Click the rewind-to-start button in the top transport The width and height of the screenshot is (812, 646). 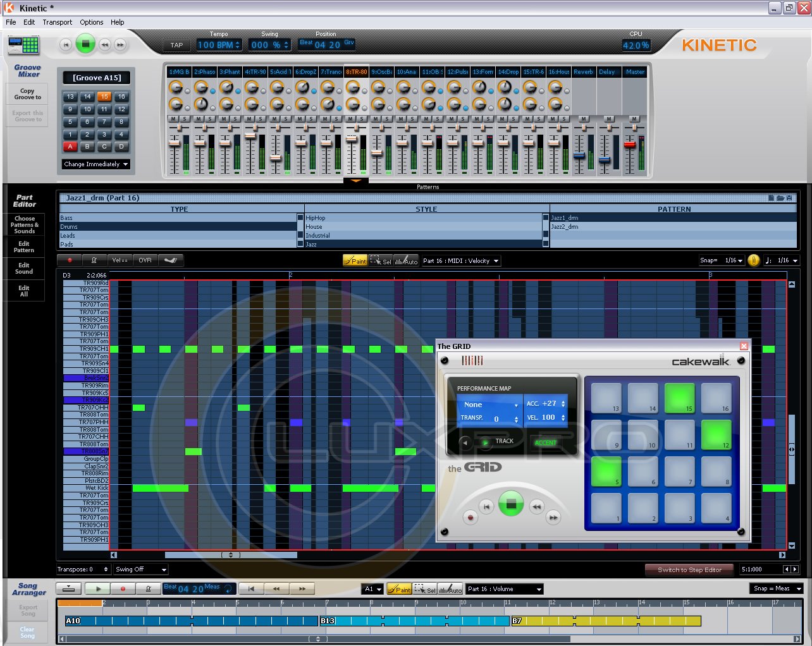pyautogui.click(x=65, y=44)
